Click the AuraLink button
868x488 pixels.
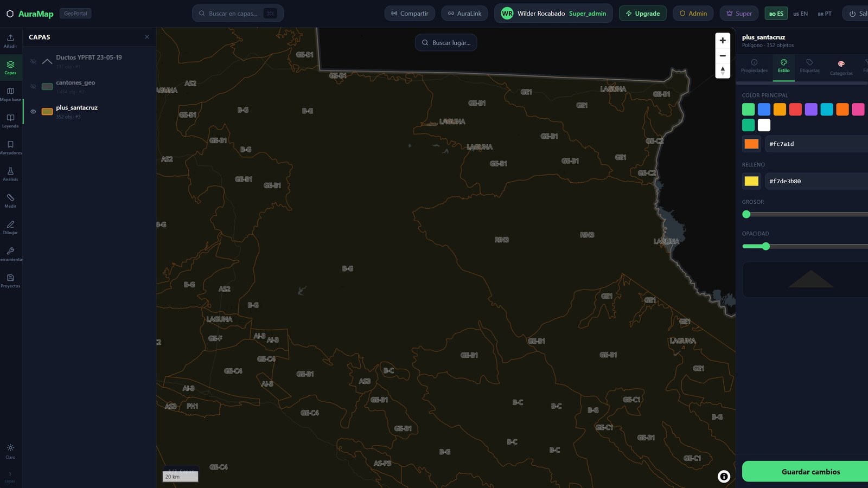pyautogui.click(x=464, y=14)
